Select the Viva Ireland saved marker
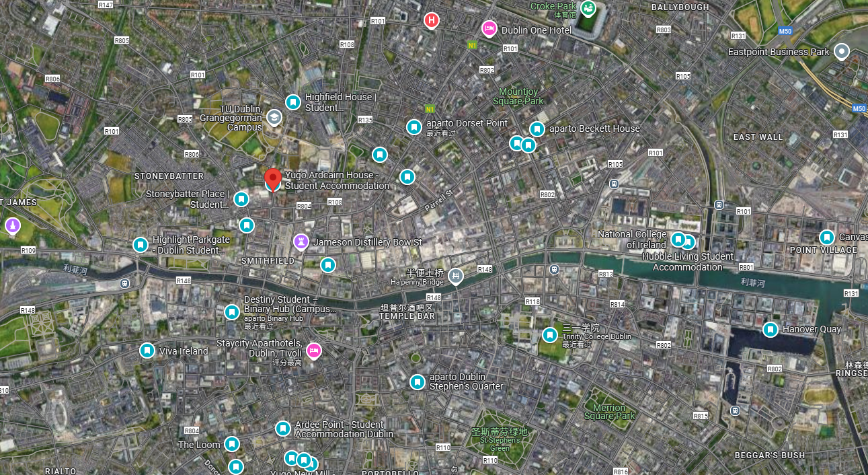Viewport: 868px width, 475px height. coord(147,351)
